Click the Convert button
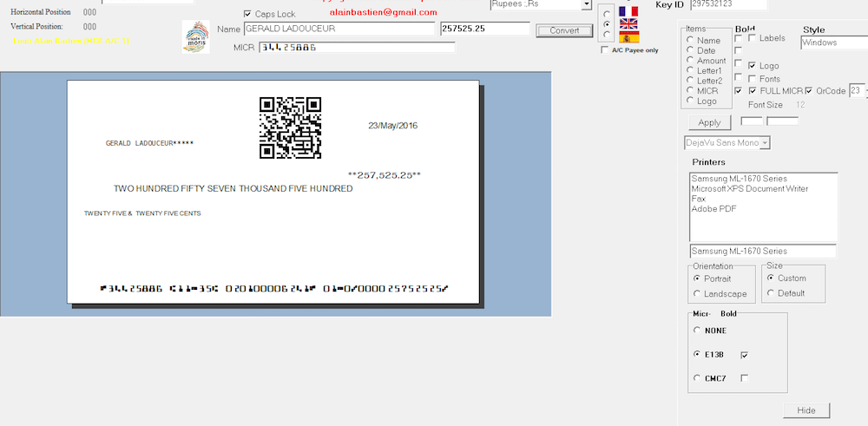Screen dimensions: 868x426 coord(564,31)
